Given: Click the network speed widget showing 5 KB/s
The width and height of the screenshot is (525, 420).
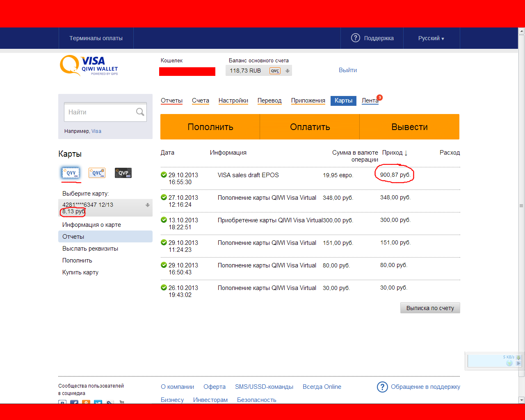Looking at the screenshot, I should pos(495,361).
